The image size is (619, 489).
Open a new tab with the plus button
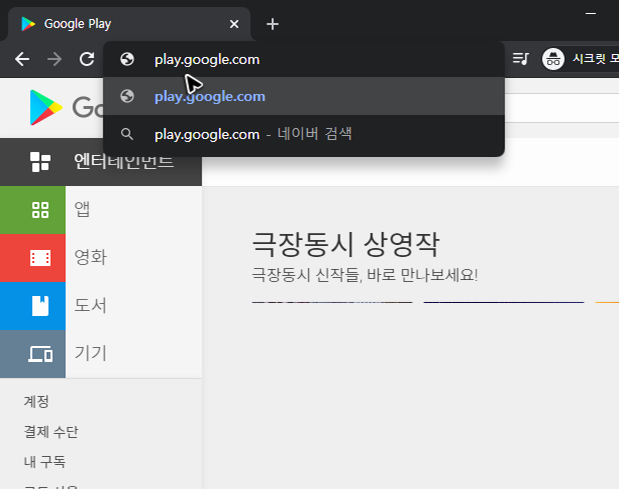(272, 24)
